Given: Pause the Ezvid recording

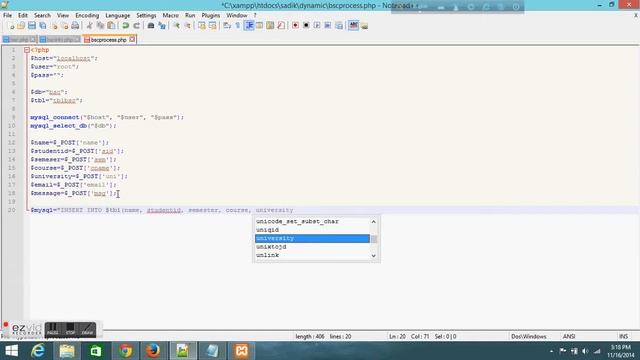Looking at the screenshot, I should (53, 329).
